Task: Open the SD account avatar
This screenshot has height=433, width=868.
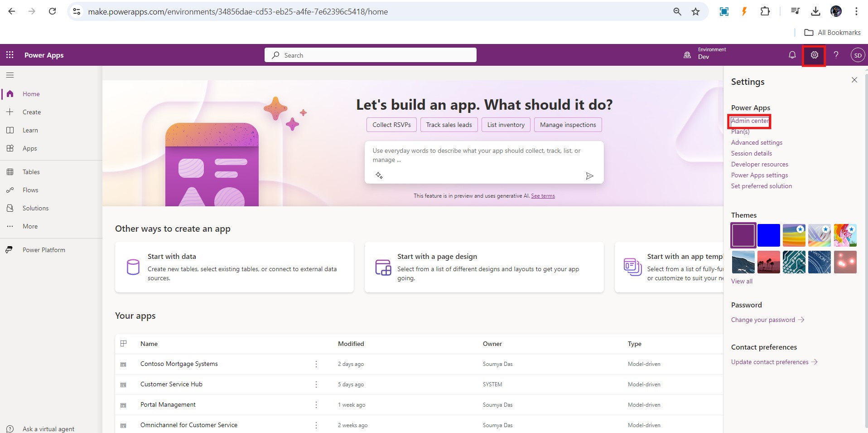Action: point(857,55)
